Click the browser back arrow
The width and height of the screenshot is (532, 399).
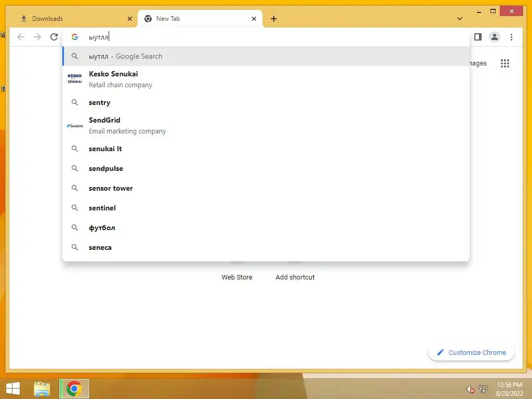[21, 37]
